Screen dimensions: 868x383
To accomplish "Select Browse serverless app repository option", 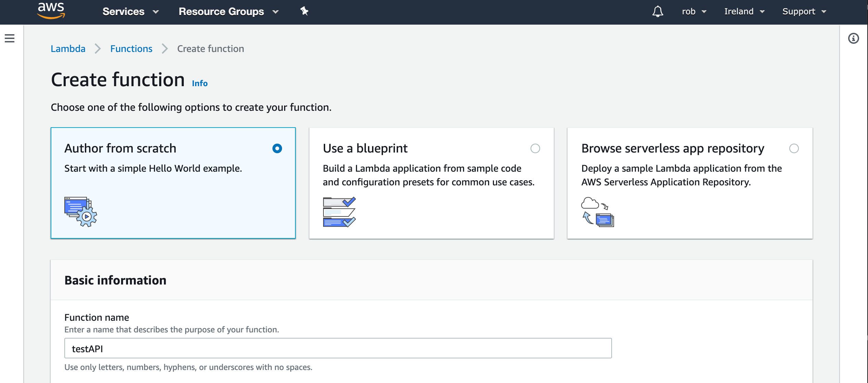I will point(794,149).
